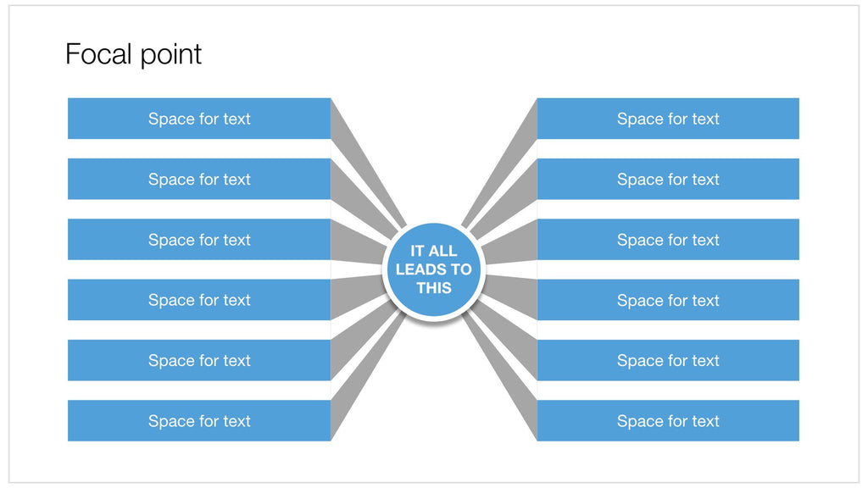Select the fifth right 'Space for text' box

point(668,360)
